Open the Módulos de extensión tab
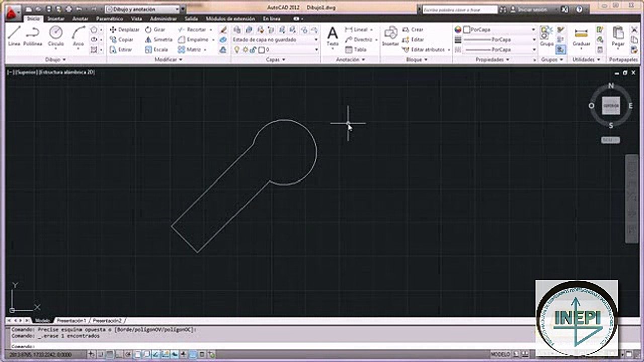Image resolution: width=644 pixels, height=362 pixels. (x=230, y=19)
